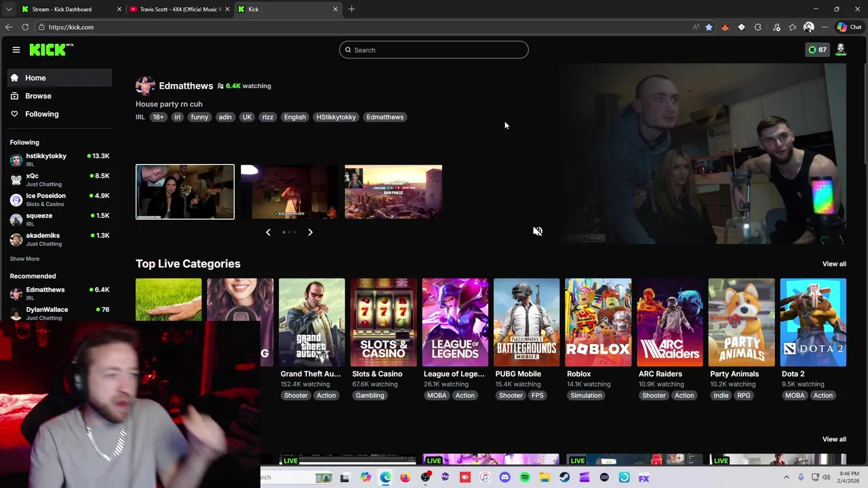Open hstikkytokky channel in Following list
This screenshot has height=488, width=868.
point(60,159)
